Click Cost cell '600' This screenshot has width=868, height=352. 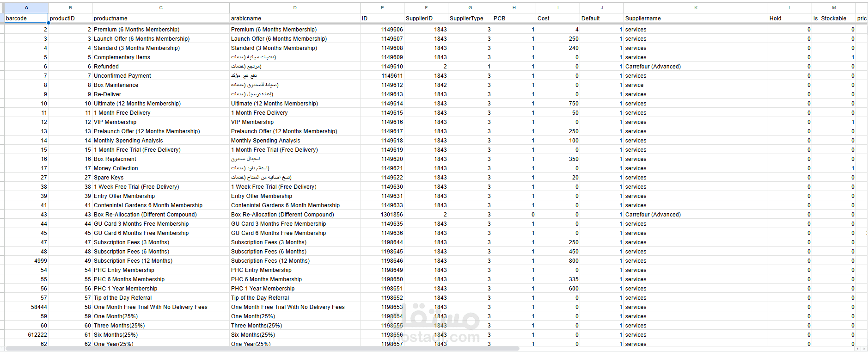tap(558, 289)
